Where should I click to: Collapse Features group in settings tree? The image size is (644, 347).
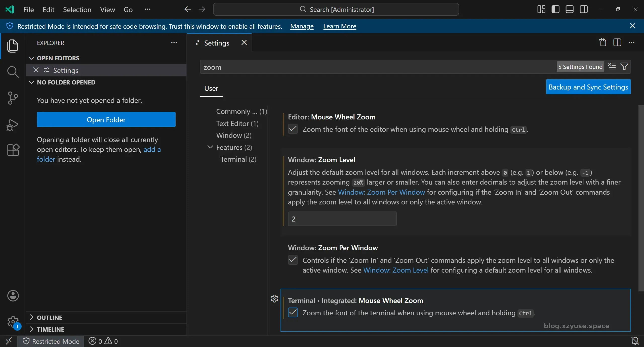point(210,147)
